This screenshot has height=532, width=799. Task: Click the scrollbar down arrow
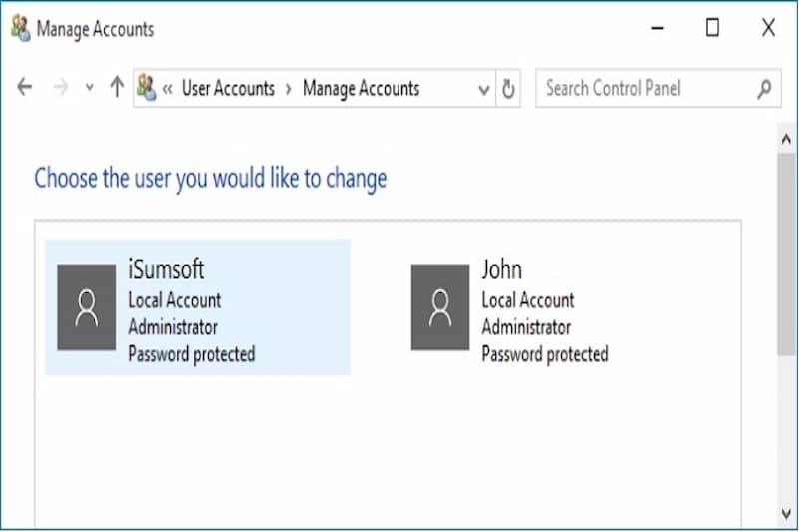(x=787, y=513)
